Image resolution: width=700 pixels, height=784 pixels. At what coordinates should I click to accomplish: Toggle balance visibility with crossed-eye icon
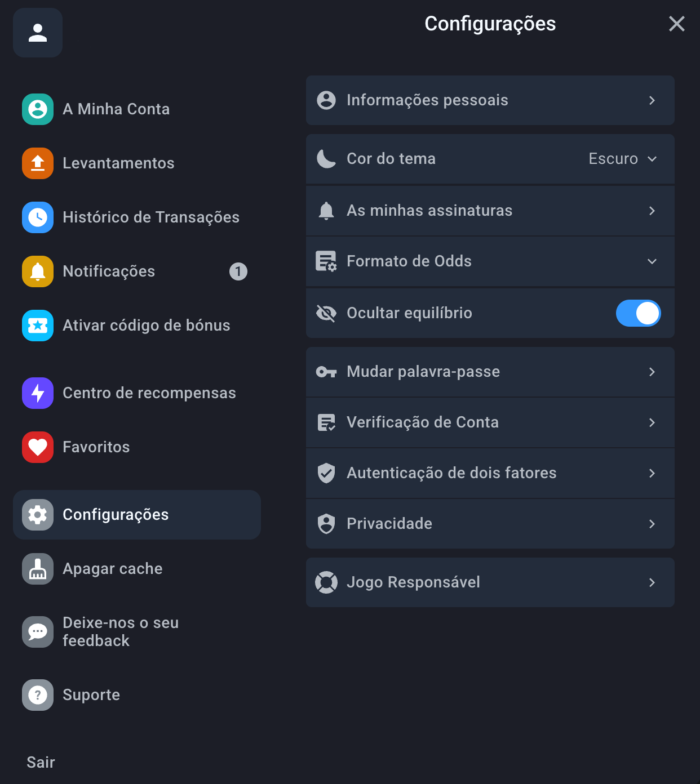326,313
